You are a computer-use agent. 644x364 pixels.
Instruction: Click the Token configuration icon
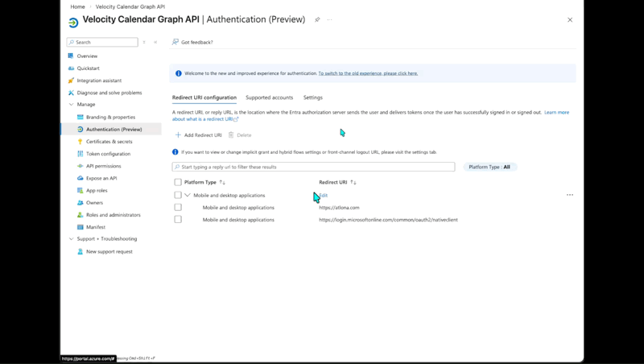80,154
